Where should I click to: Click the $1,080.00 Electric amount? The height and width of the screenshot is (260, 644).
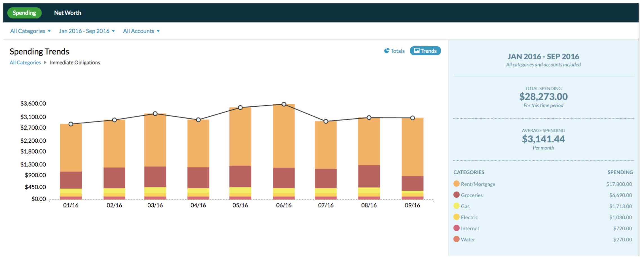[x=621, y=217]
